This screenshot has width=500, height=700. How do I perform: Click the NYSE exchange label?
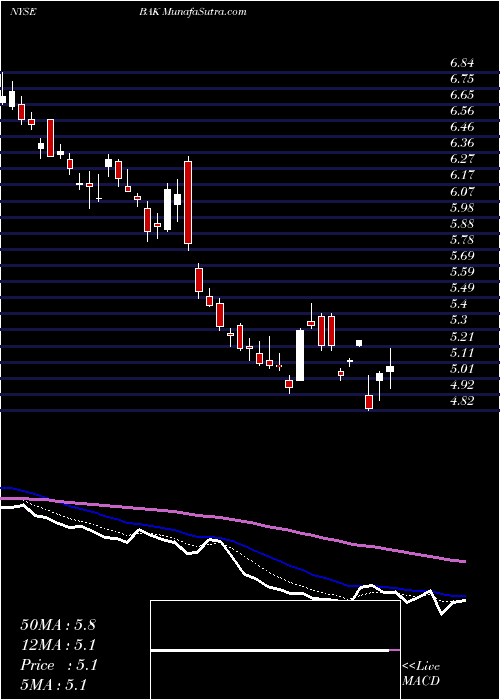[22, 12]
